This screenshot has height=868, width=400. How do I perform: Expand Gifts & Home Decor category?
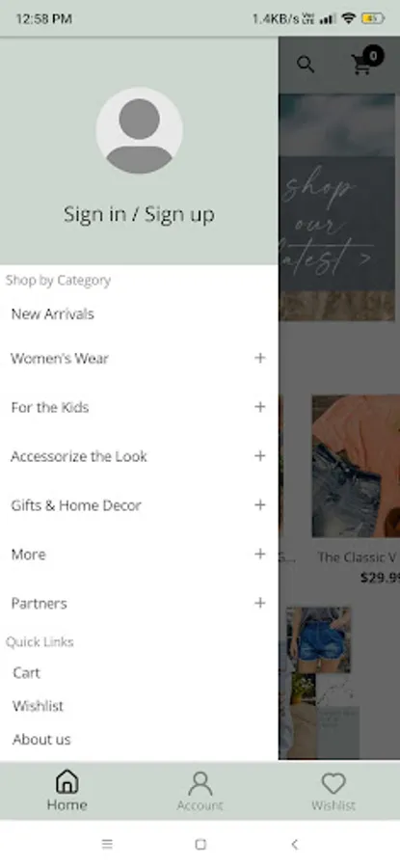[x=260, y=504]
